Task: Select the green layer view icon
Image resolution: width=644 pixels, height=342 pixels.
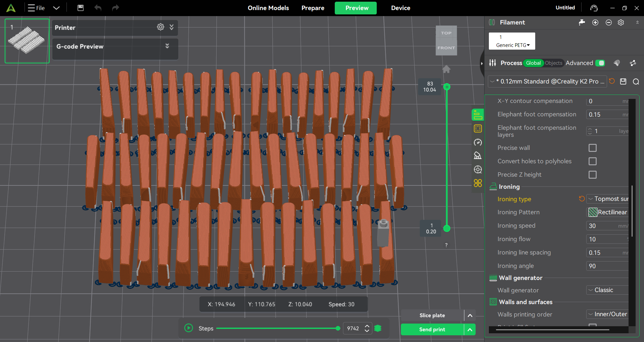Action: 477,115
